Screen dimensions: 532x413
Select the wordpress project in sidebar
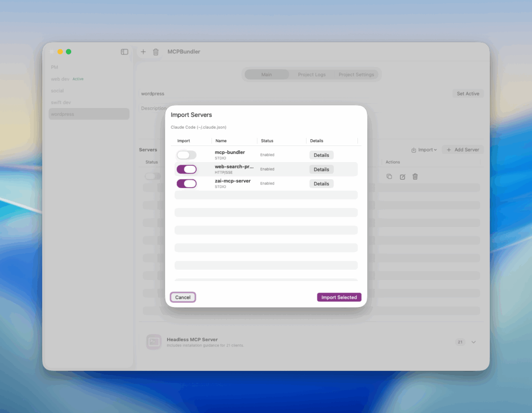(89, 114)
